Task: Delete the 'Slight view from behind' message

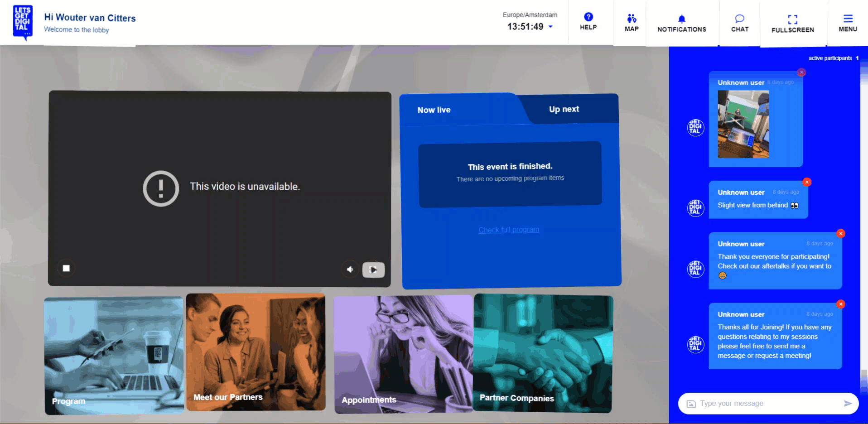Action: click(807, 182)
